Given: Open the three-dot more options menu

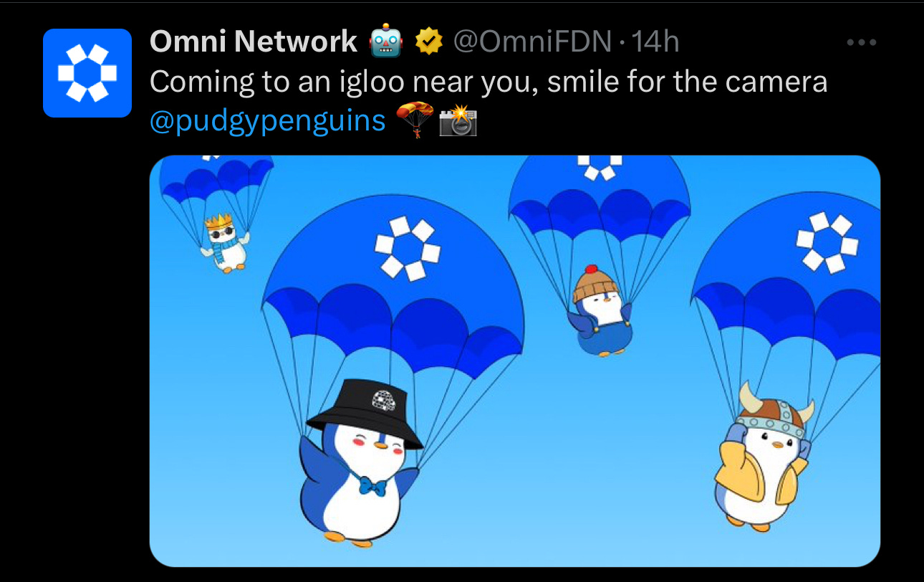Looking at the screenshot, I should tap(861, 43).
